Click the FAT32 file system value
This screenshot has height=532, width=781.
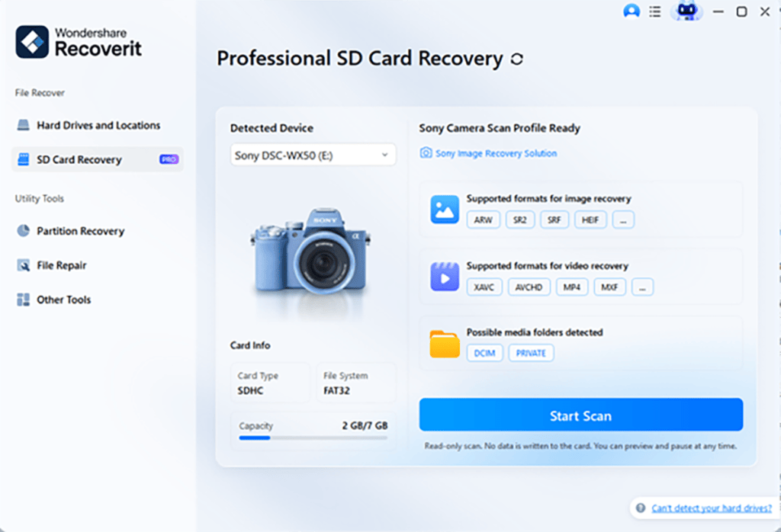coord(336,391)
